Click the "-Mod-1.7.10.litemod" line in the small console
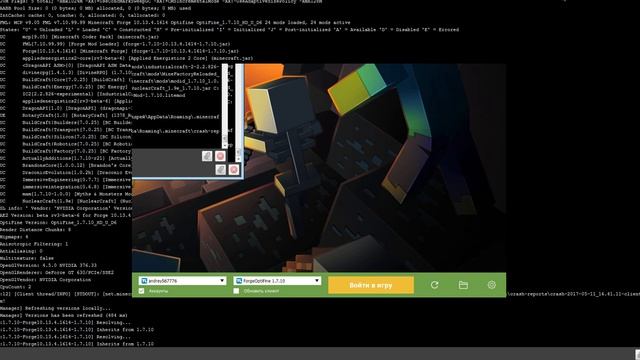 click(158, 95)
